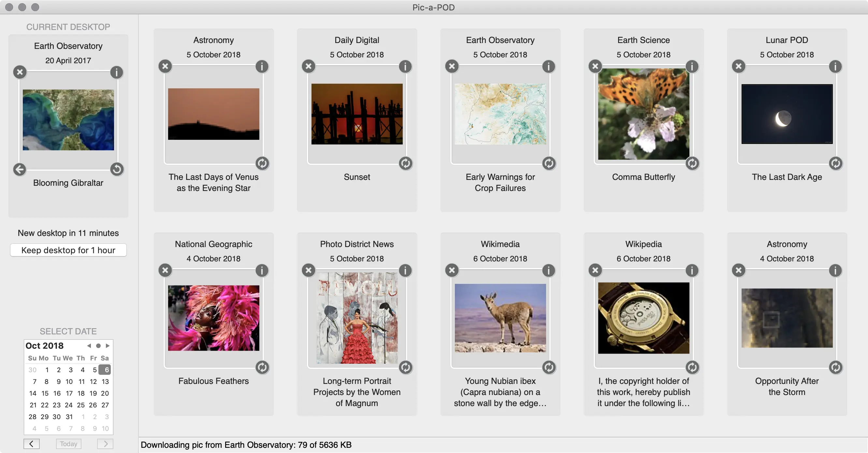
Task: Pick October 17 in the calendar
Action: [x=69, y=393]
